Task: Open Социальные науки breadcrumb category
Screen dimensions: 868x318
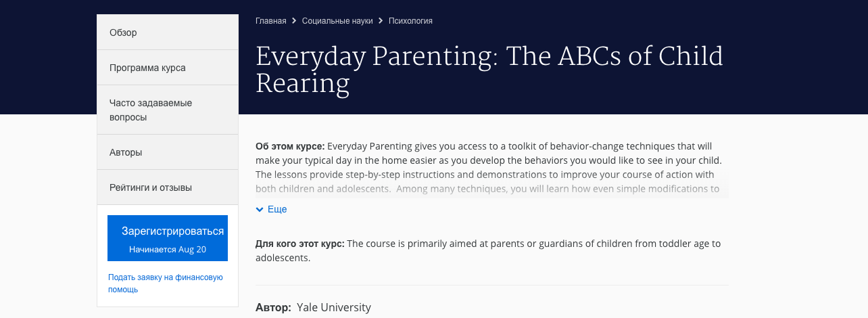Action: (337, 21)
